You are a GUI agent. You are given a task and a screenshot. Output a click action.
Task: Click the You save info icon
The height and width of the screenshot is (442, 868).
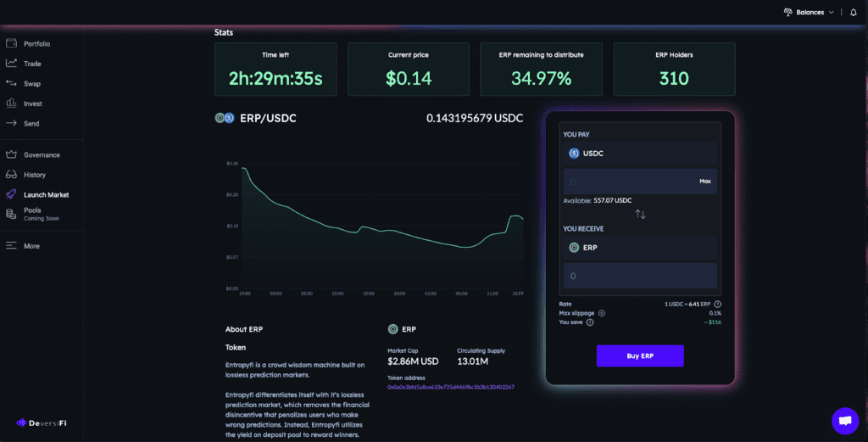590,322
